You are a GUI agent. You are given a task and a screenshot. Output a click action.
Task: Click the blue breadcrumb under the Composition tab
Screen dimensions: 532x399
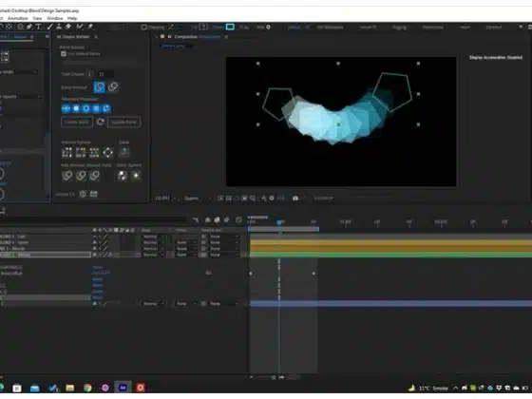(x=173, y=47)
